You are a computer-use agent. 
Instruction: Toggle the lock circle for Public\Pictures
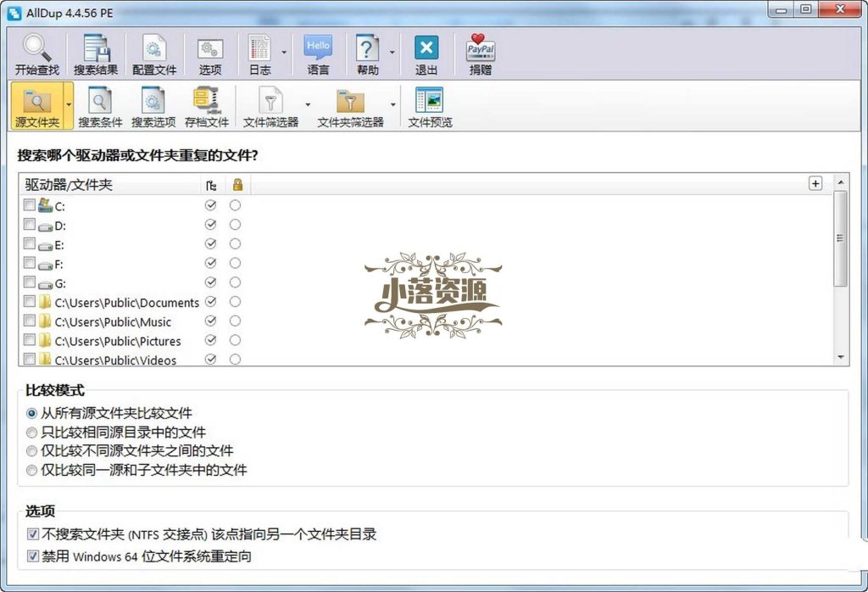tap(236, 339)
